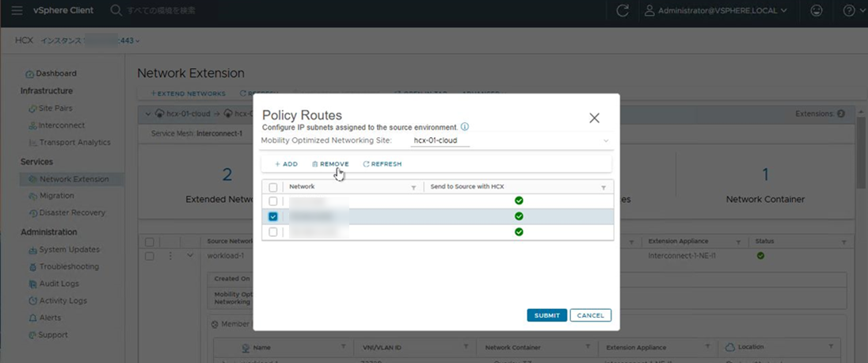Image resolution: width=868 pixels, height=363 pixels.
Task: Open Alerts in the sidebar
Action: 44,318
